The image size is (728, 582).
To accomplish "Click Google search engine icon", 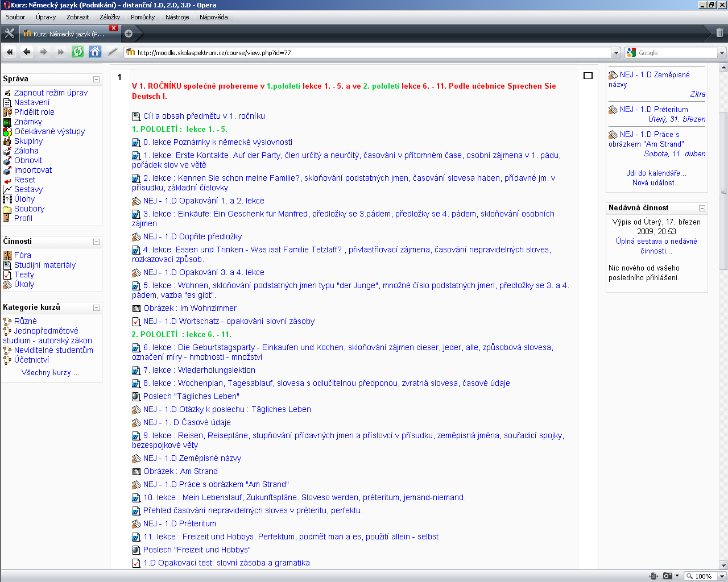I will tap(631, 52).
